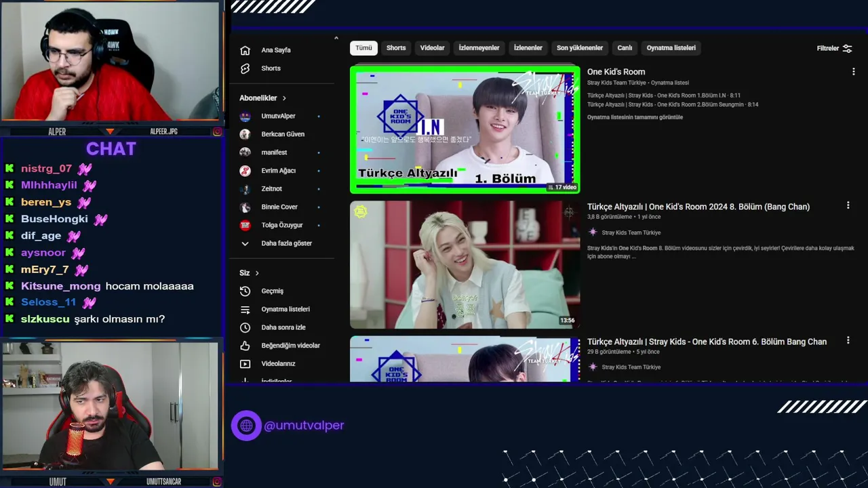Select the Son yüklenenler filter chip

click(580, 48)
